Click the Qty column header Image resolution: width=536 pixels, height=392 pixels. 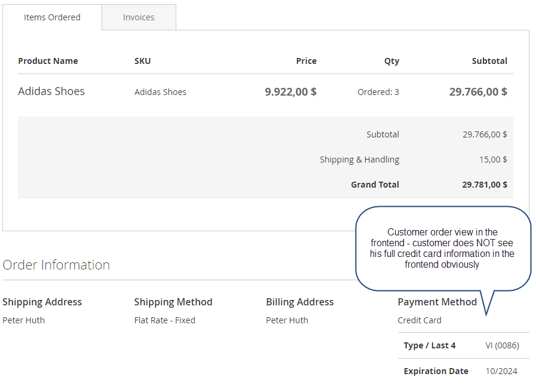[392, 61]
